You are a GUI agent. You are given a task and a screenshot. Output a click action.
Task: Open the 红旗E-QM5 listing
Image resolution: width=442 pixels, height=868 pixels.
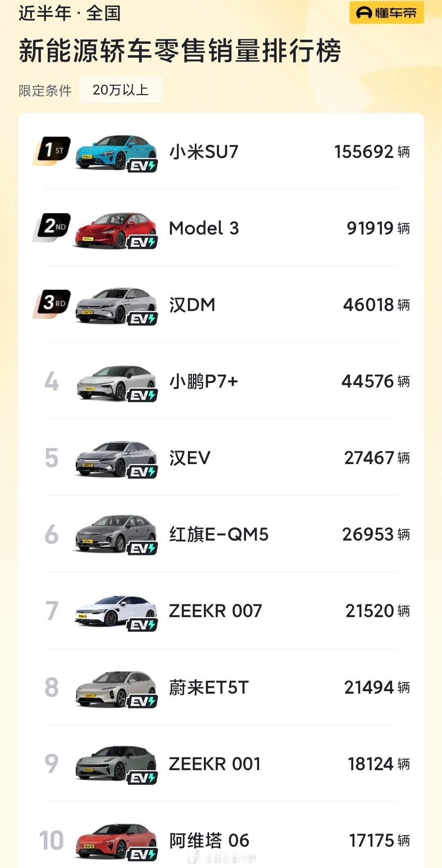point(221,534)
